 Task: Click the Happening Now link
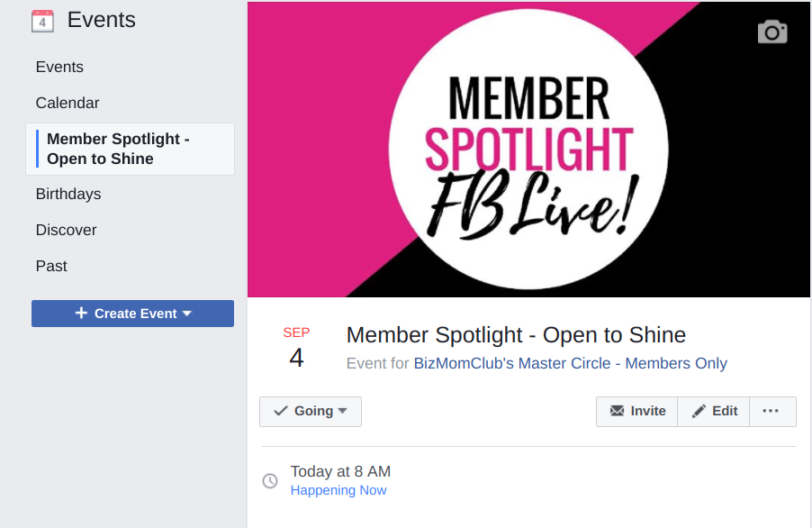[x=338, y=491]
